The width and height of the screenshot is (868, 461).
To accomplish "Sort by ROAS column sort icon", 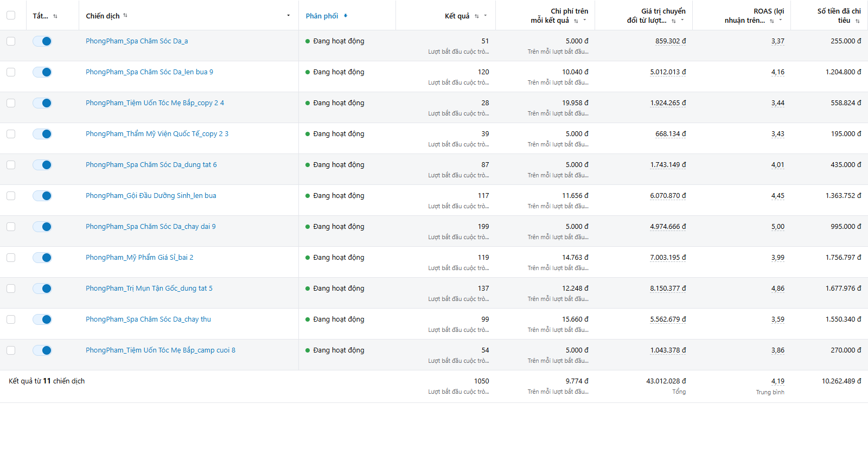I will tap(772, 21).
